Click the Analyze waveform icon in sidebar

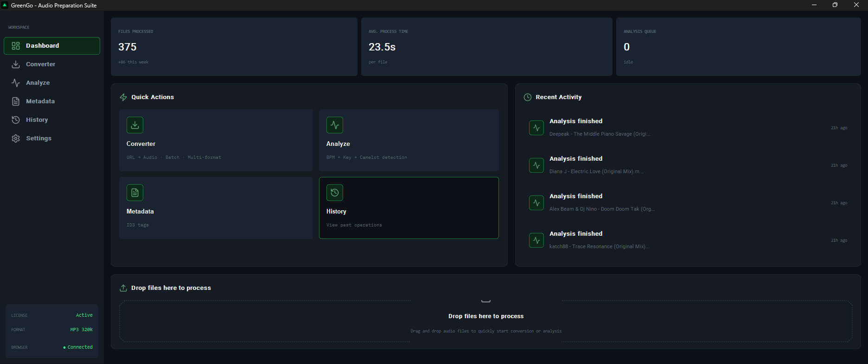pyautogui.click(x=16, y=83)
